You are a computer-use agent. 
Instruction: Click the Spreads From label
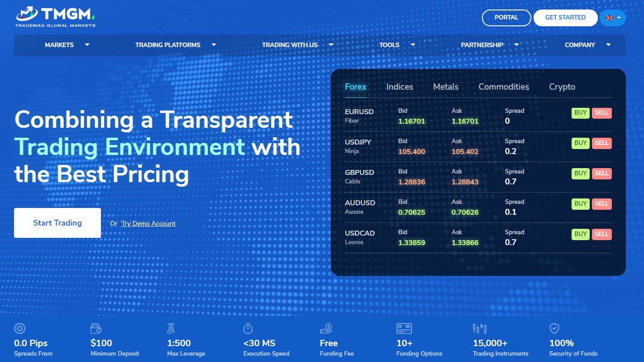33,353
